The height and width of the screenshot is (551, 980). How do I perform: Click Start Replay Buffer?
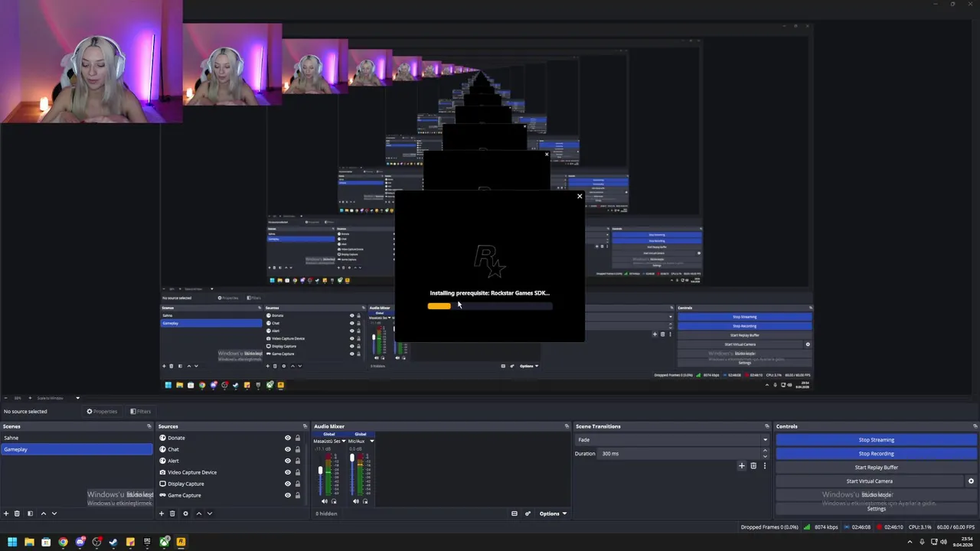(x=876, y=468)
